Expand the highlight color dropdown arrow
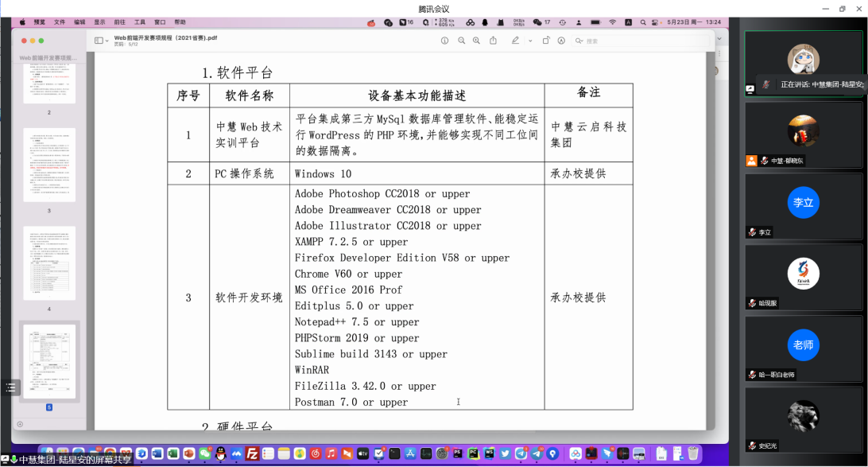The width and height of the screenshot is (868, 467). pyautogui.click(x=530, y=41)
